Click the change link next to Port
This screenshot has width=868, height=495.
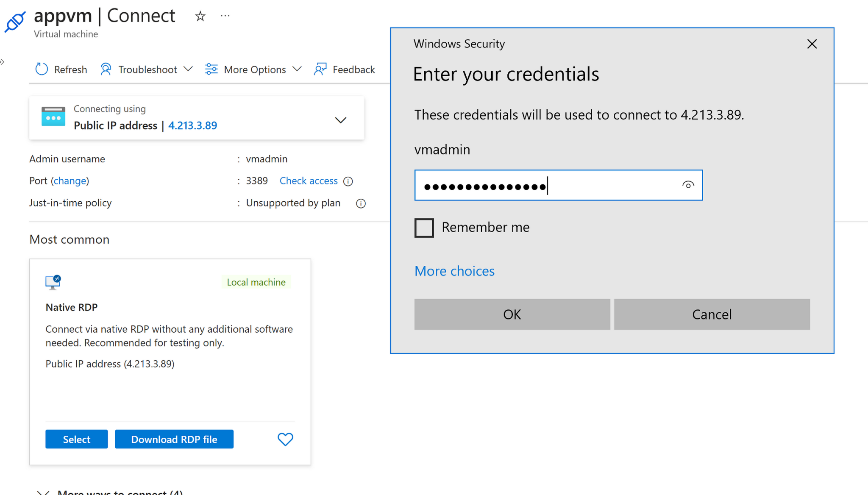pos(70,181)
